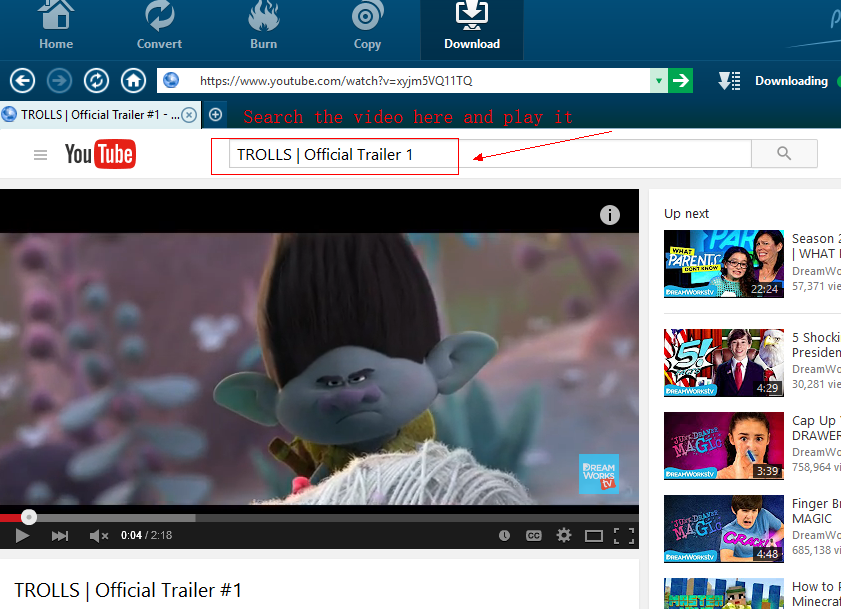Image resolution: width=841 pixels, height=609 pixels.
Task: Click the YouTube logo
Action: coord(100,155)
